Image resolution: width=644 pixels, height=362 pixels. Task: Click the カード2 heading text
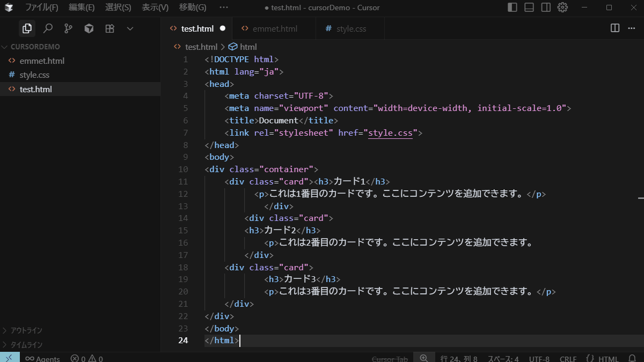[x=280, y=230]
